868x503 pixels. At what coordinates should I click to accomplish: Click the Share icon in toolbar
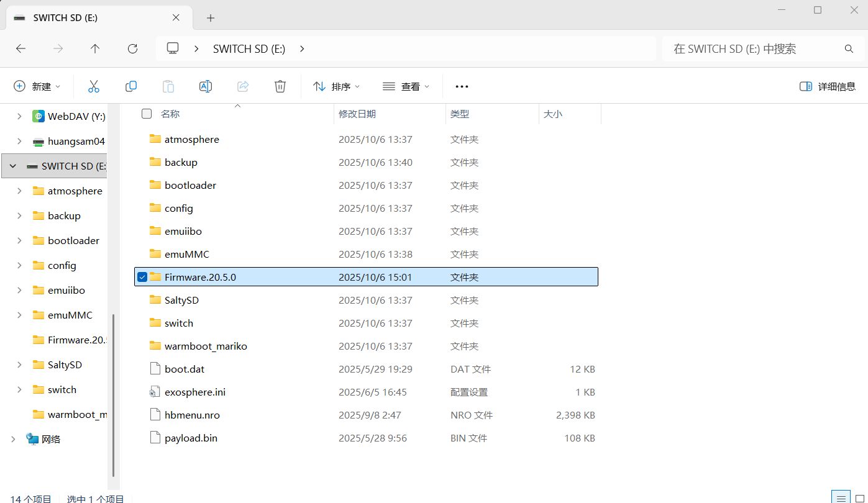(x=243, y=86)
